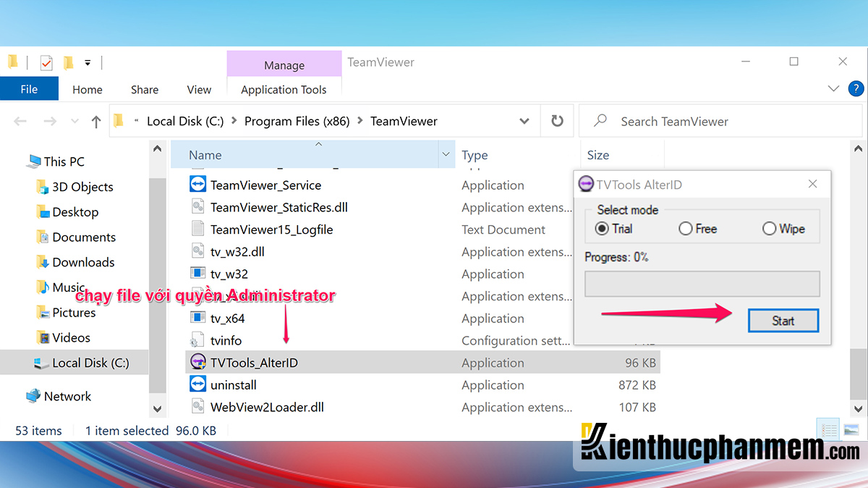
Task: Open Desktop in the navigation pane
Action: click(75, 212)
